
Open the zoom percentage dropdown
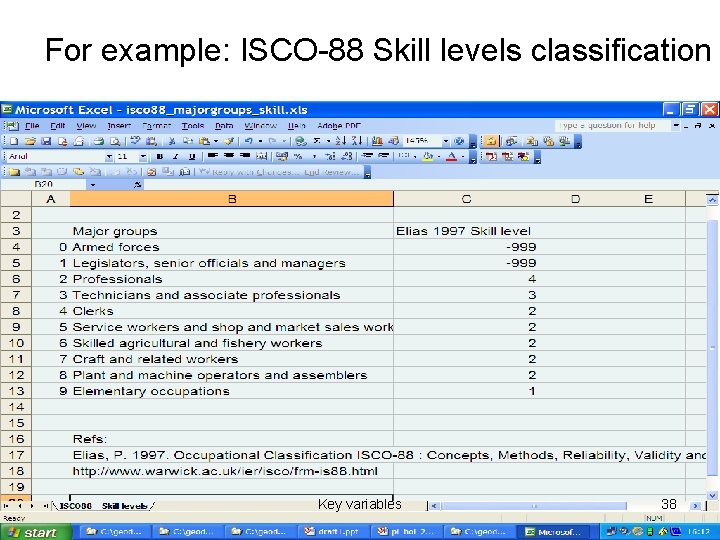click(x=445, y=141)
